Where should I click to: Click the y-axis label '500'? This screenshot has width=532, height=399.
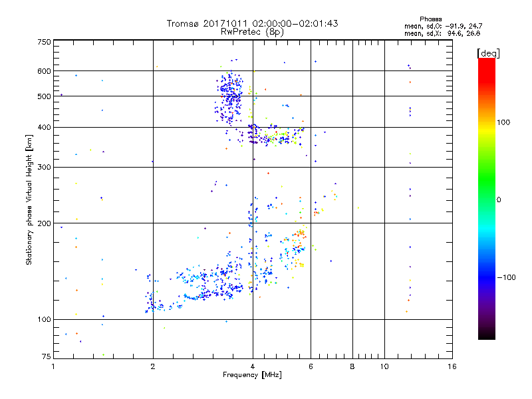tap(44, 96)
